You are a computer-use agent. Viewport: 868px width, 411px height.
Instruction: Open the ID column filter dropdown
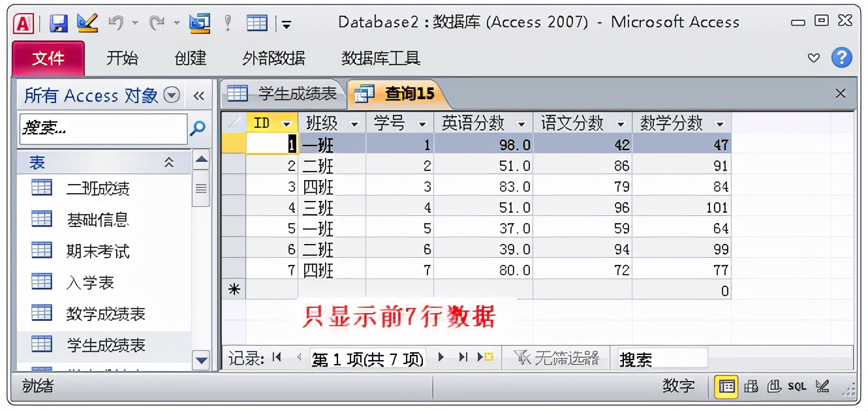coord(285,122)
